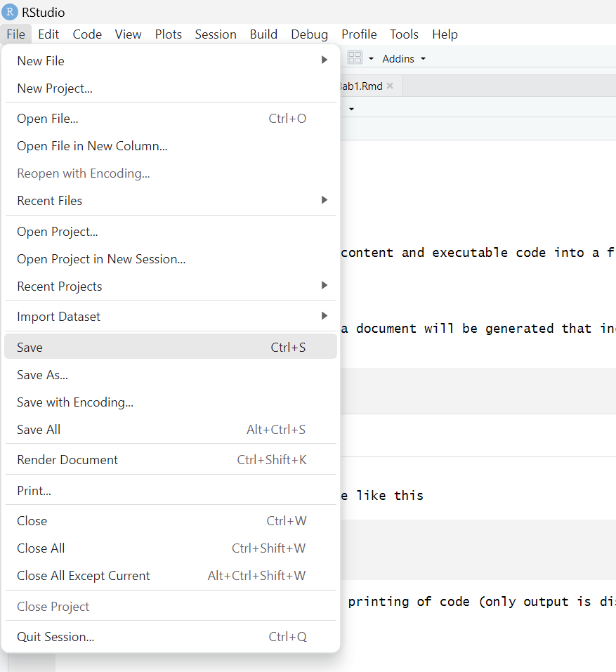Choose Quit Session... menu entry
Viewport: 616px width, 672px height.
click(171, 636)
